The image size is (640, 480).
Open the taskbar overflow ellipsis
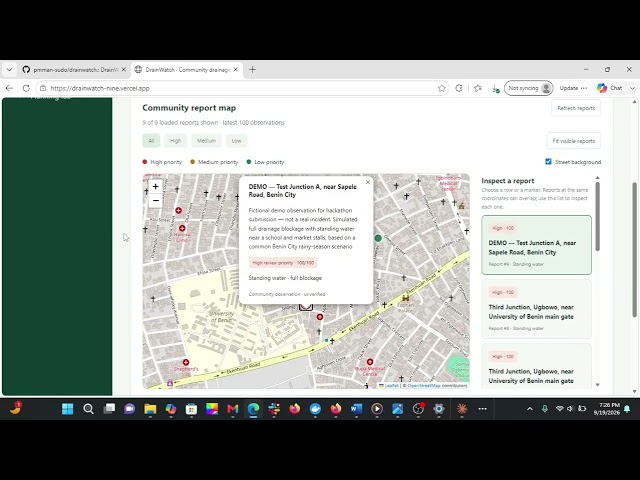tap(482, 409)
